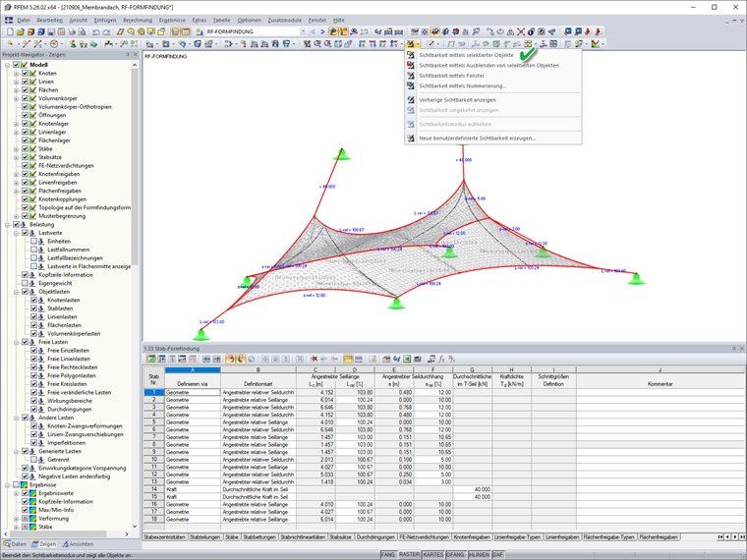Click the clock/circle tool icon in second toolbar
The width and height of the screenshot is (747, 560).
(54, 44)
